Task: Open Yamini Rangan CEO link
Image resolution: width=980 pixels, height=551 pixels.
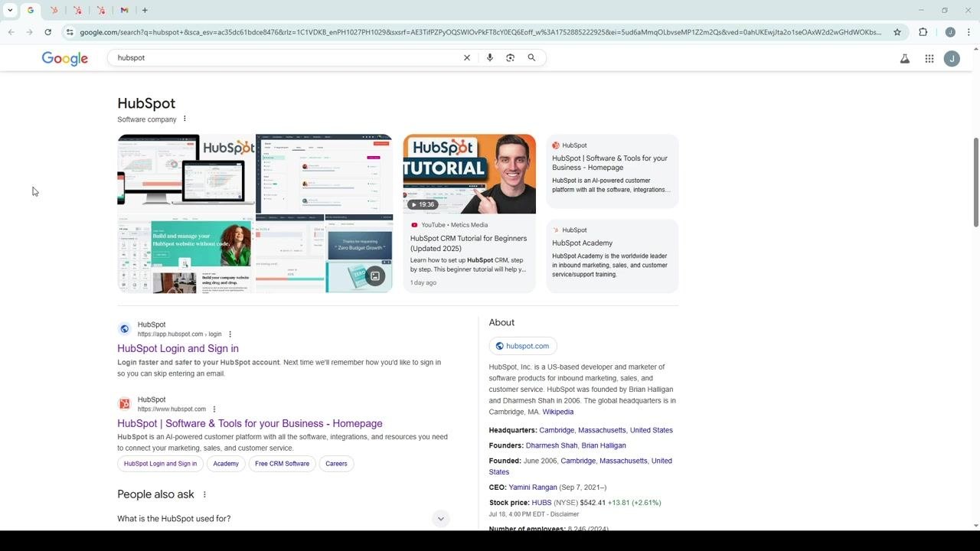Action: (x=533, y=487)
